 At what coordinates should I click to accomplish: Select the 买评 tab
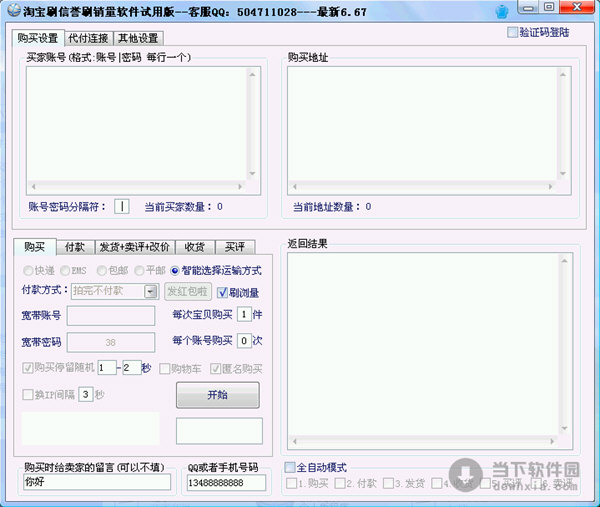(x=234, y=247)
